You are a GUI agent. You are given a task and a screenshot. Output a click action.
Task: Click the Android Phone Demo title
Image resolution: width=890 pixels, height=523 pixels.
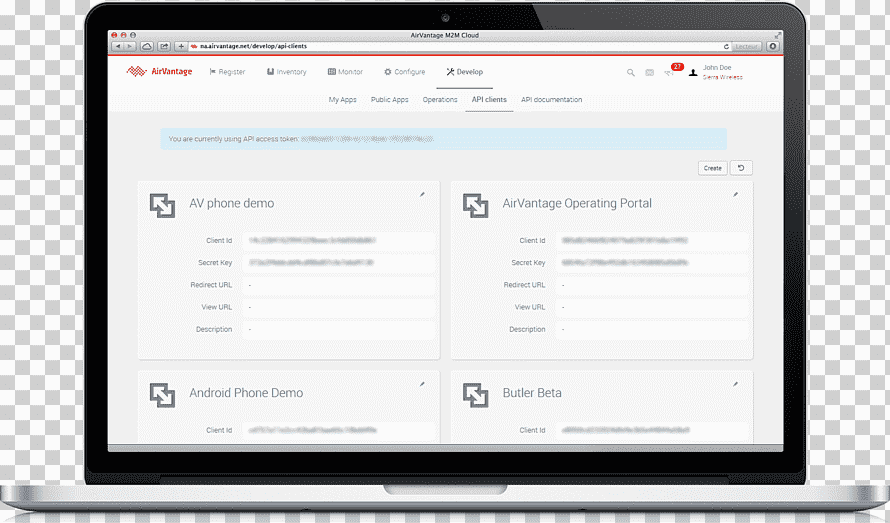(246, 393)
